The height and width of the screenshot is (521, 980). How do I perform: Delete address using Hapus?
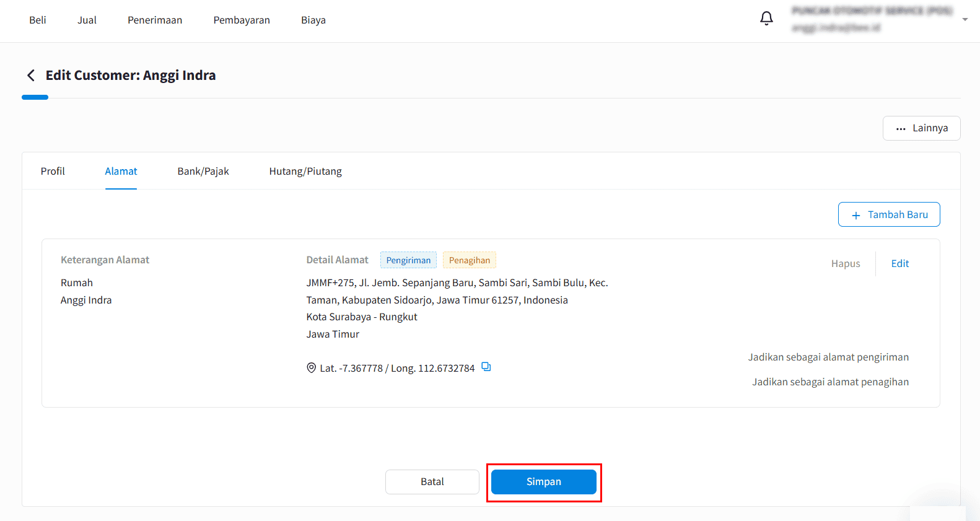pos(846,263)
